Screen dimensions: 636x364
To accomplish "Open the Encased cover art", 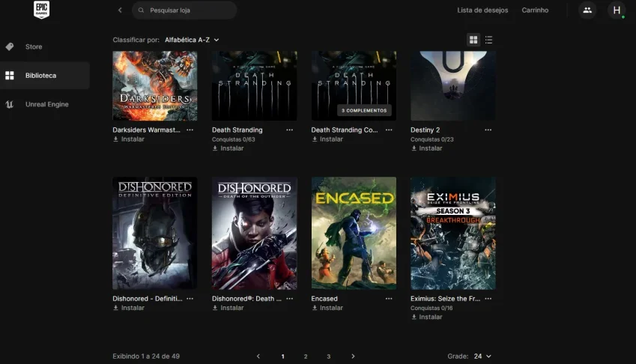I will click(354, 233).
